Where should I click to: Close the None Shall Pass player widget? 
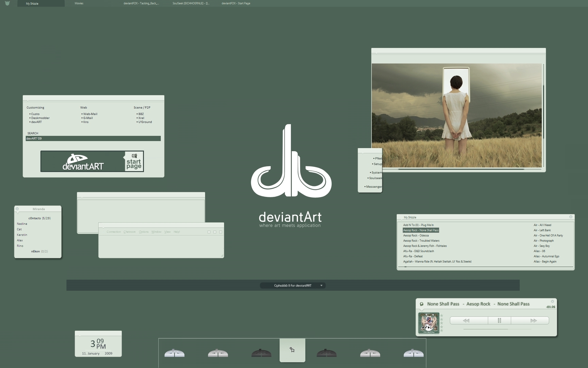(x=552, y=301)
